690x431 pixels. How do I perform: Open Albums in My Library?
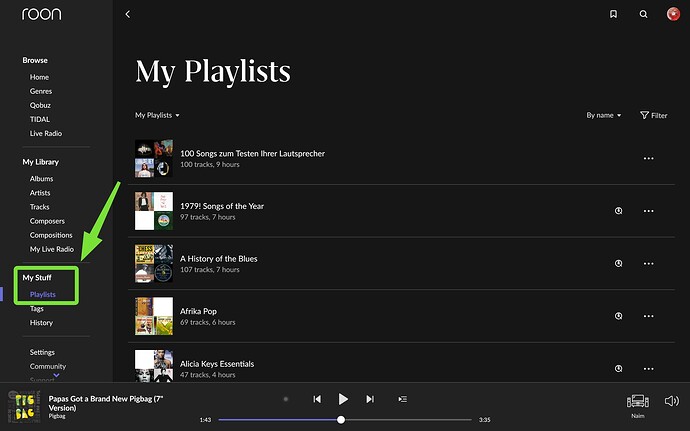click(41, 179)
